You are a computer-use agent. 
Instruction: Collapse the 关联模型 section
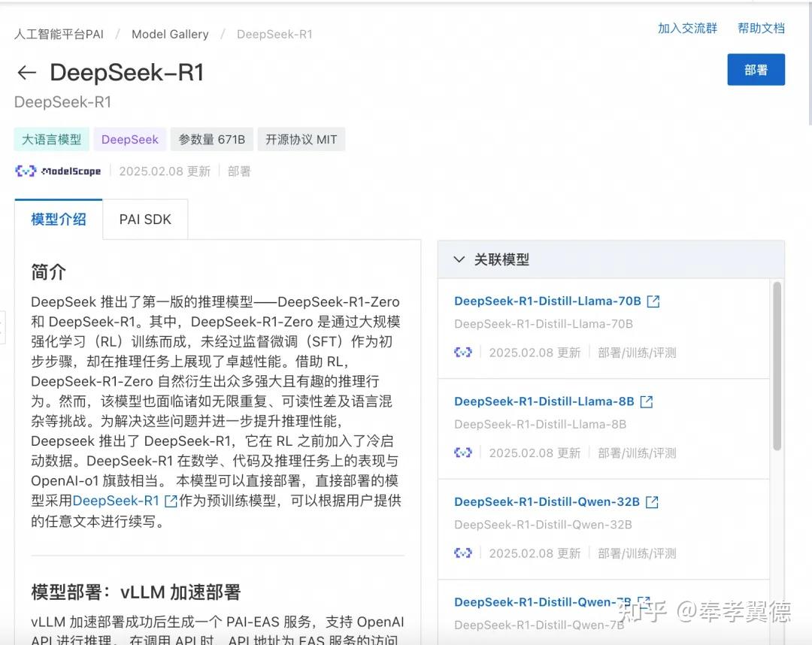click(x=459, y=259)
